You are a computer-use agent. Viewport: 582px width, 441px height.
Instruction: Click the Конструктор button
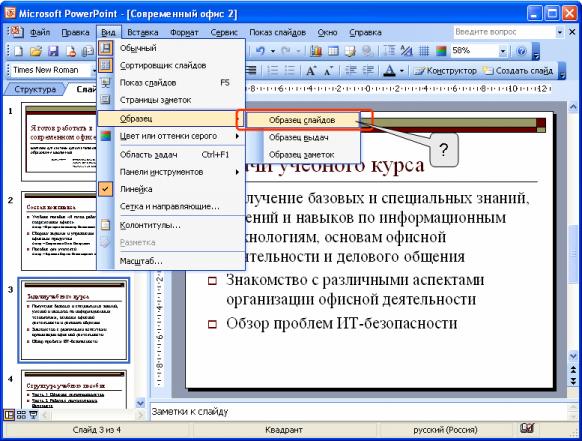click(x=445, y=70)
